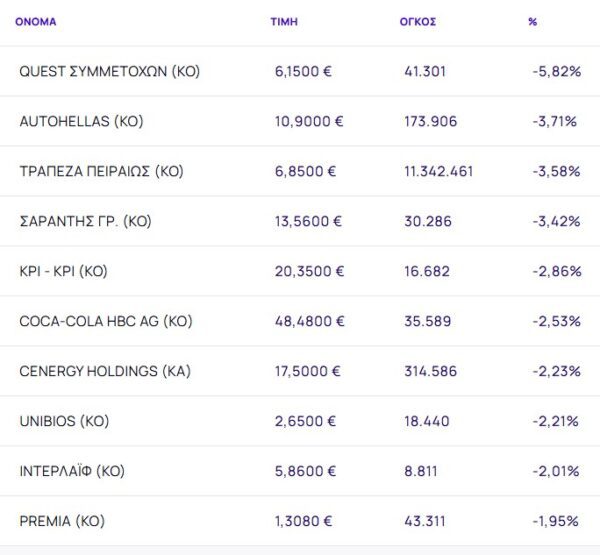Click ΣΑΡΑΝΤΗΣ ΓΡ. (ΚΟ) stock name
Screen dimensions: 600x555
(x=85, y=221)
